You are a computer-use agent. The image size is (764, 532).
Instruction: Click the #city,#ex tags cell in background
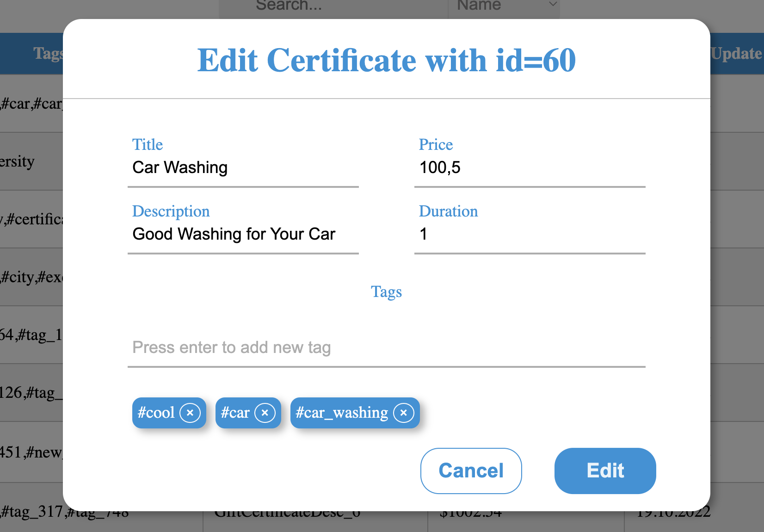click(x=31, y=277)
